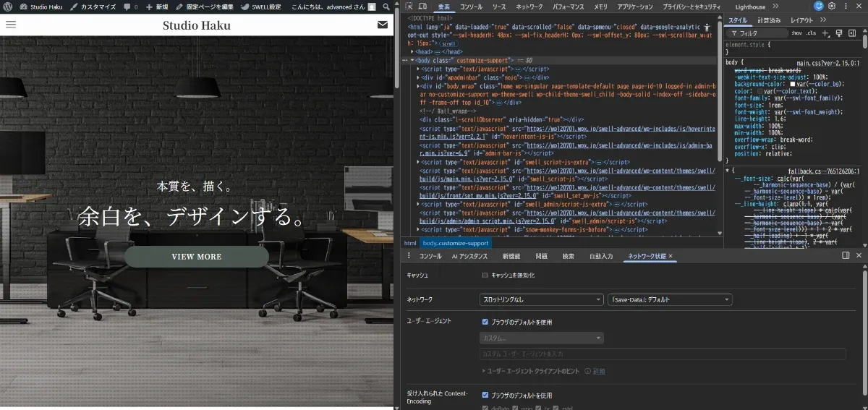Click the WordPress logo in admin bar
Screen dimensions: 868x410
(7, 7)
